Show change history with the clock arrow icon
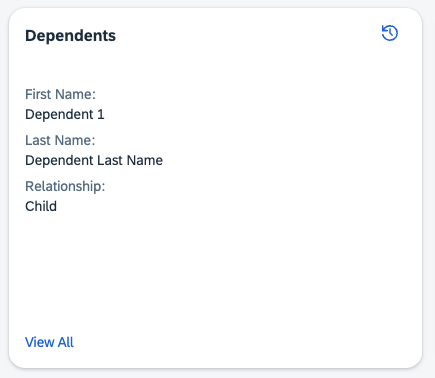435x378 pixels. pyautogui.click(x=390, y=33)
